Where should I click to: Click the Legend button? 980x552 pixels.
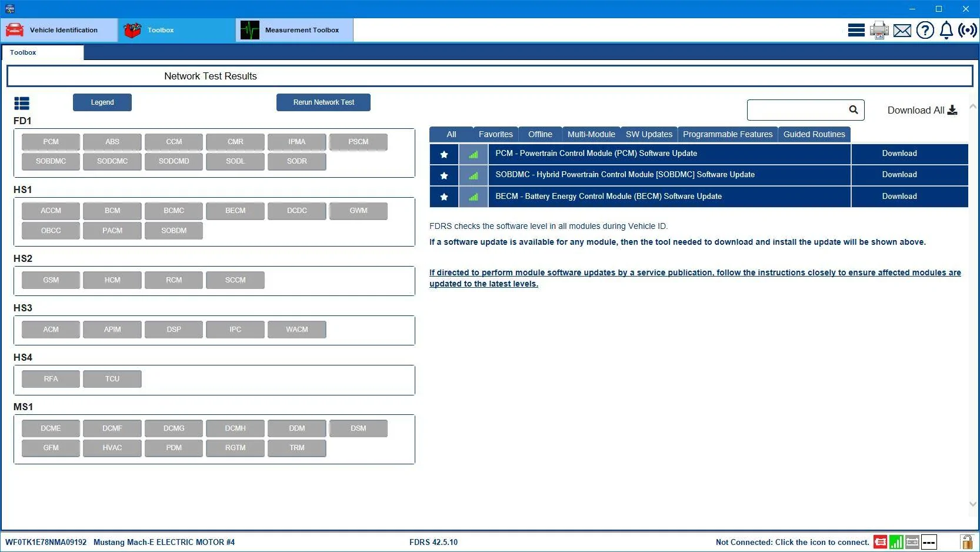click(102, 102)
